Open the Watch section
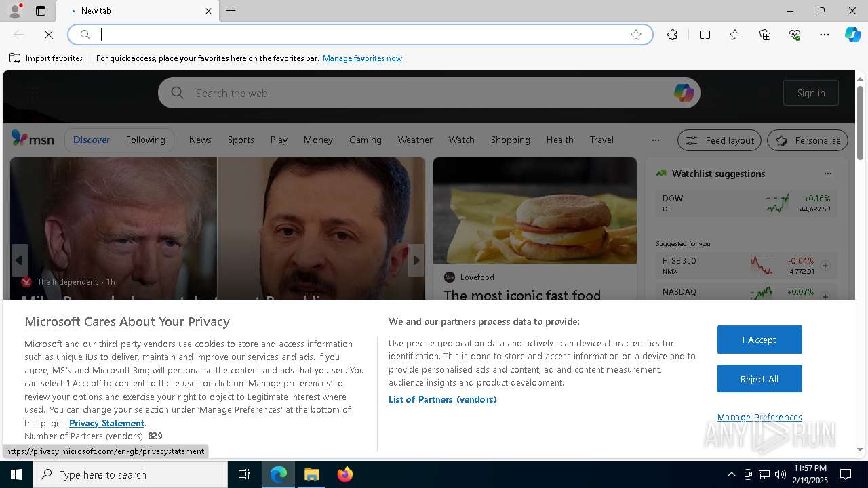868x488 pixels. pos(461,140)
